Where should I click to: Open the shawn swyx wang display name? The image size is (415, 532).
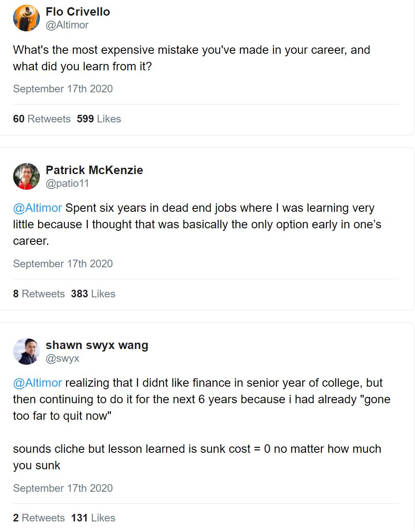97,345
